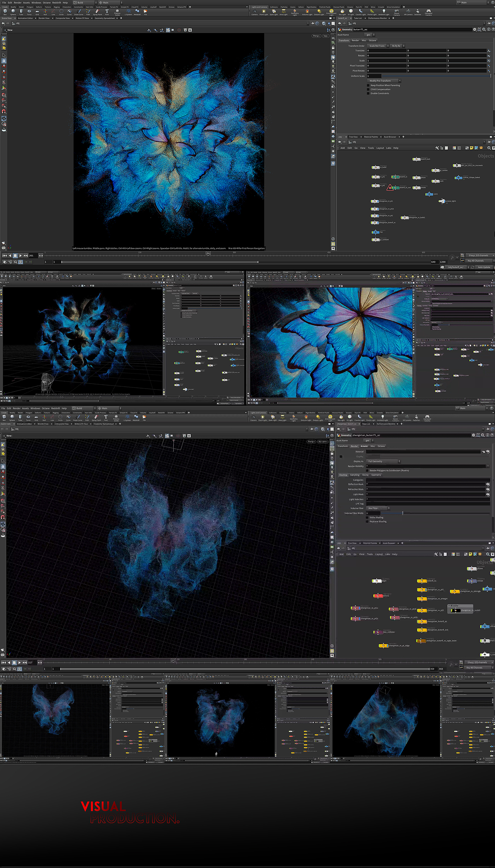
Task: Select the Font shelf tool in upper Houdini window
Action: (x=107, y=12)
